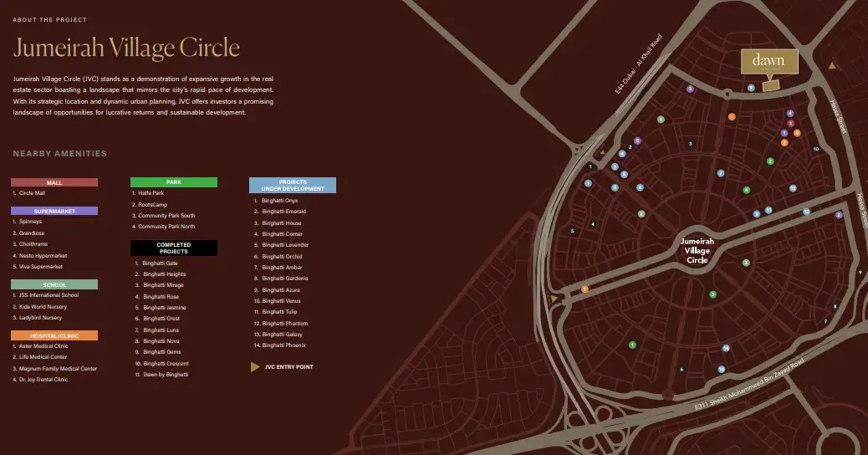Click the JVC Entry Point triangle in the legend
Screen dimensions: 868x455
[255, 367]
